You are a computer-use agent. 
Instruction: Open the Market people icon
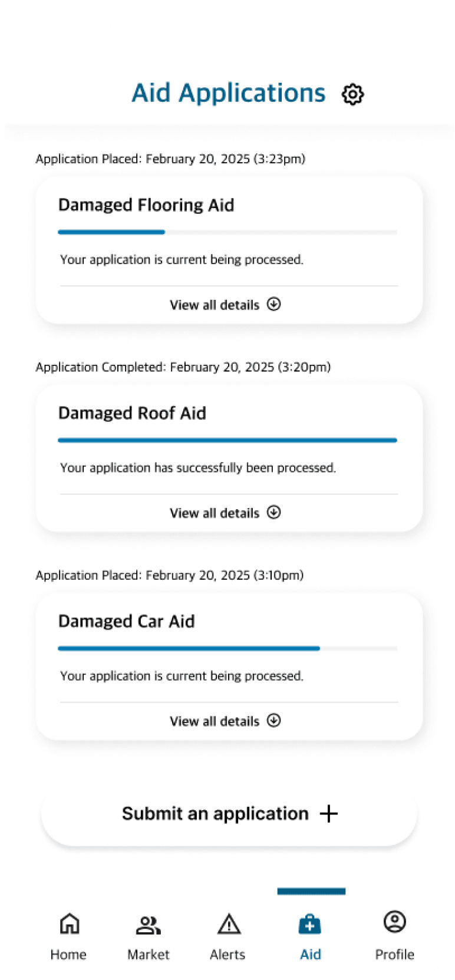pyautogui.click(x=148, y=925)
